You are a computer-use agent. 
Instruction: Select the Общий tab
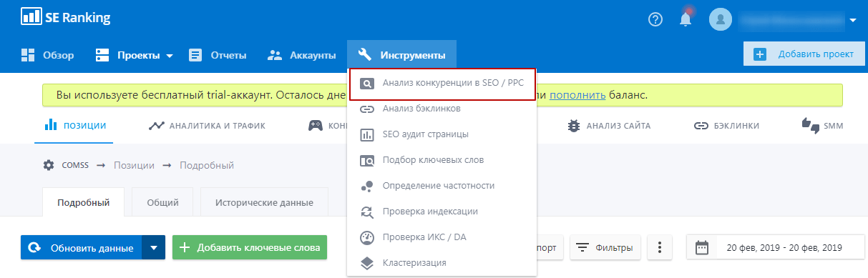162,202
